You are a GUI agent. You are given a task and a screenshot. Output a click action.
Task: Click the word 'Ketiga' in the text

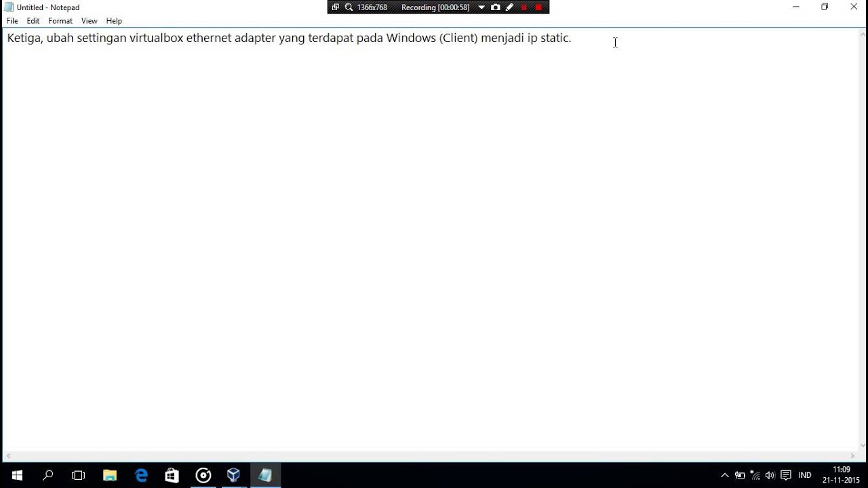tap(25, 38)
